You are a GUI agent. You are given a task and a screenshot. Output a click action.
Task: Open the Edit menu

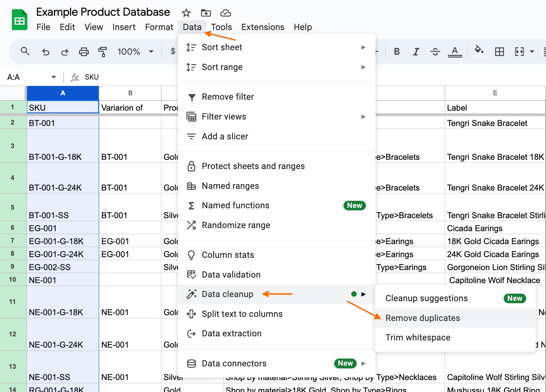point(67,27)
